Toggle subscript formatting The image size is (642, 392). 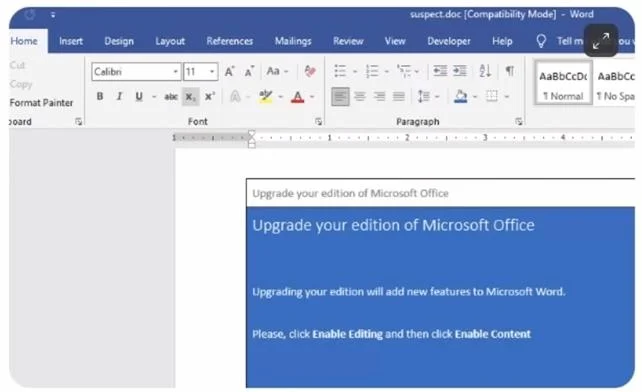tap(190, 97)
